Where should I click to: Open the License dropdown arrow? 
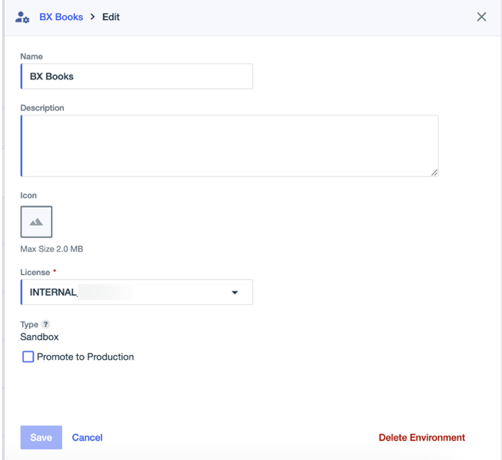click(x=235, y=292)
